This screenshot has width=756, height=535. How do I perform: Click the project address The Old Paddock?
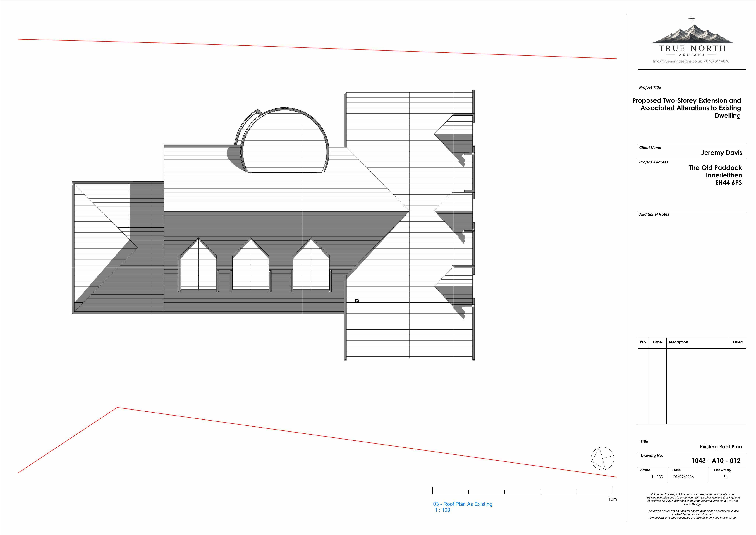(716, 168)
